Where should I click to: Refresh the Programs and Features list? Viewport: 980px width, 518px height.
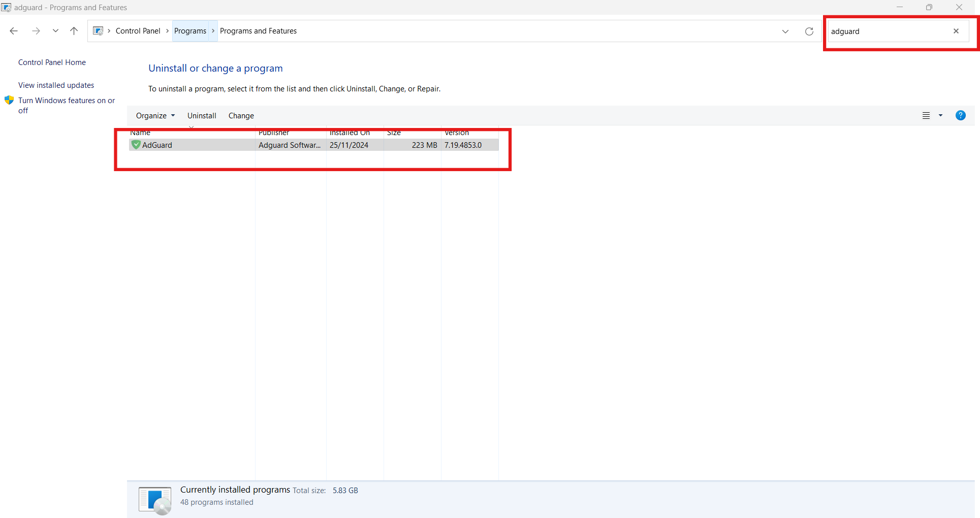(809, 31)
